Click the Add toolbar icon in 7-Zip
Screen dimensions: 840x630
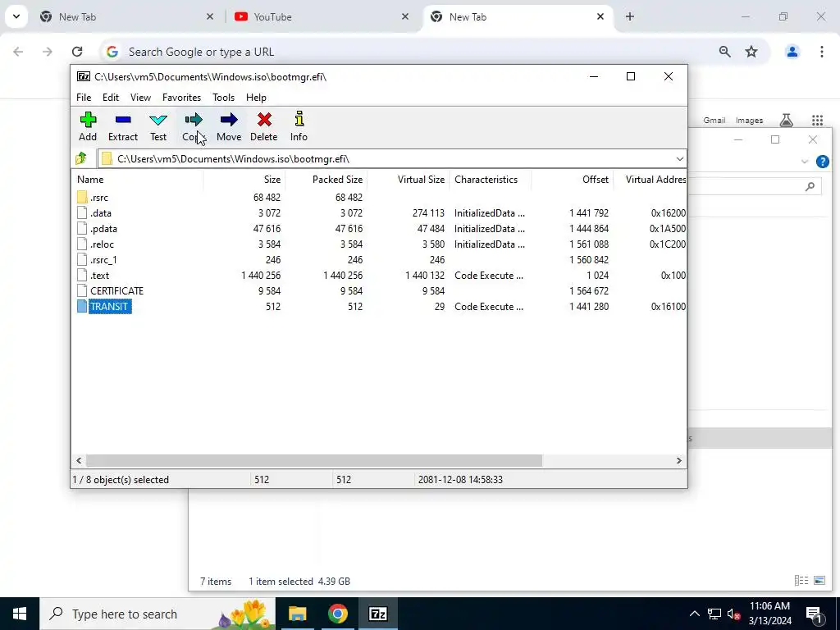(88, 126)
